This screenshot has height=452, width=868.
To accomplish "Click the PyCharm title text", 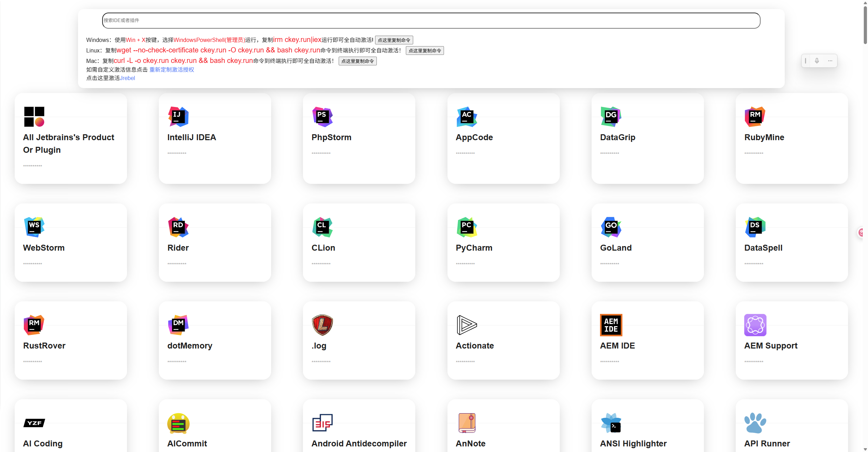I will pyautogui.click(x=474, y=248).
